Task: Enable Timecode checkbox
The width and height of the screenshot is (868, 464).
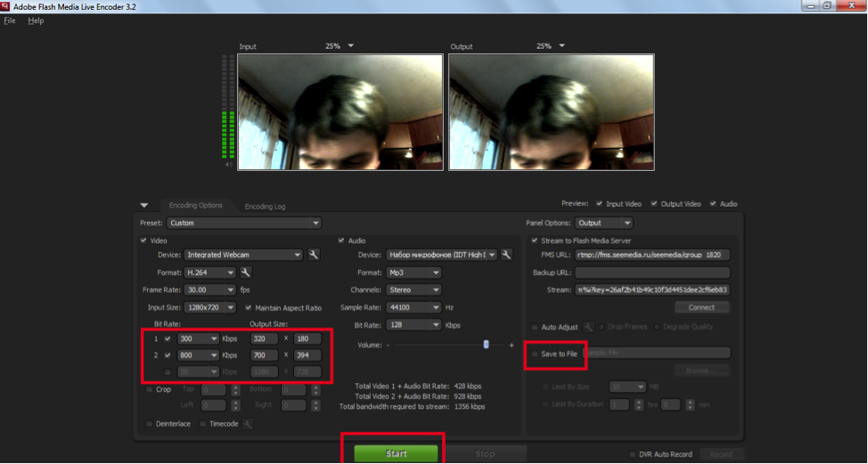Action: tap(202, 424)
